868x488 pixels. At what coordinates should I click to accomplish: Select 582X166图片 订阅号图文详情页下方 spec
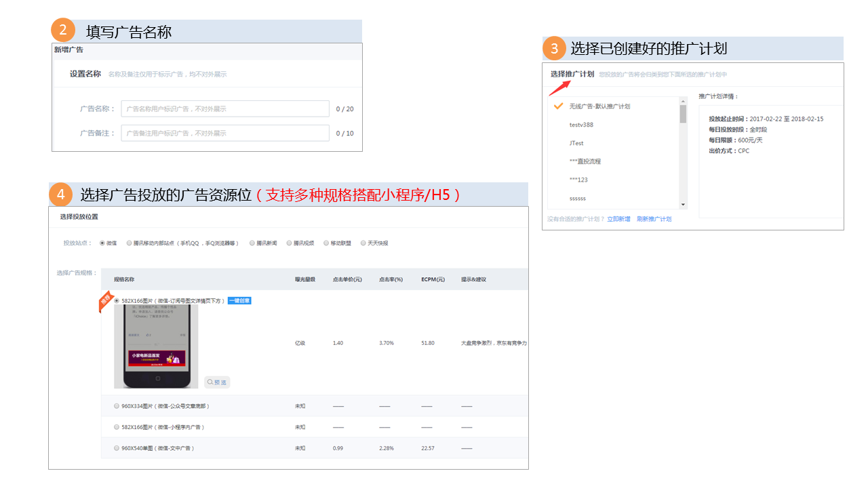point(117,300)
